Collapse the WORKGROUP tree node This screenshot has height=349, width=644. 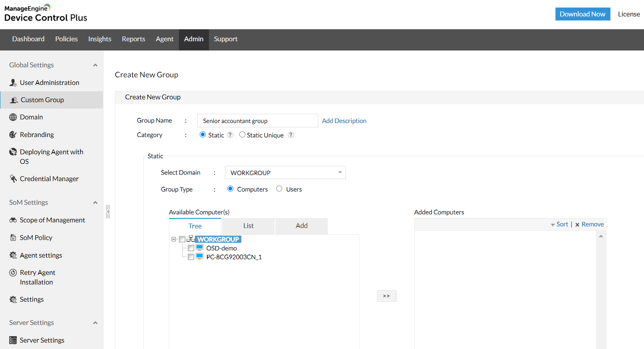click(x=174, y=239)
